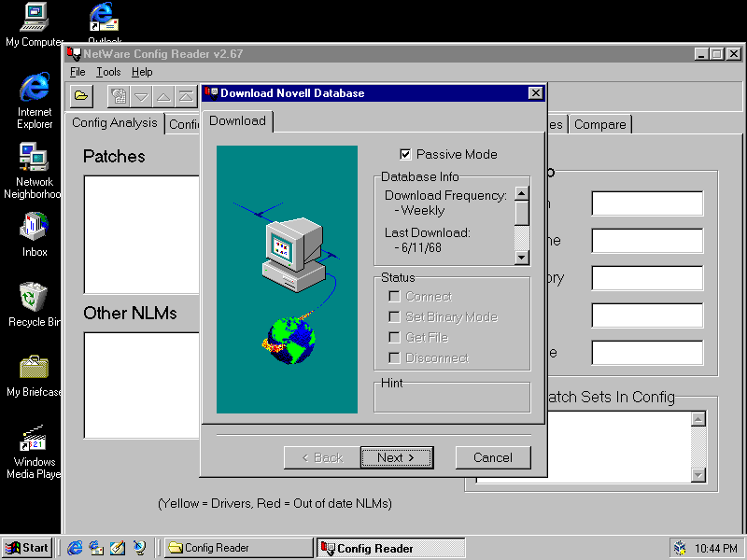Click the NetWare Config Reader title icon

[74, 54]
